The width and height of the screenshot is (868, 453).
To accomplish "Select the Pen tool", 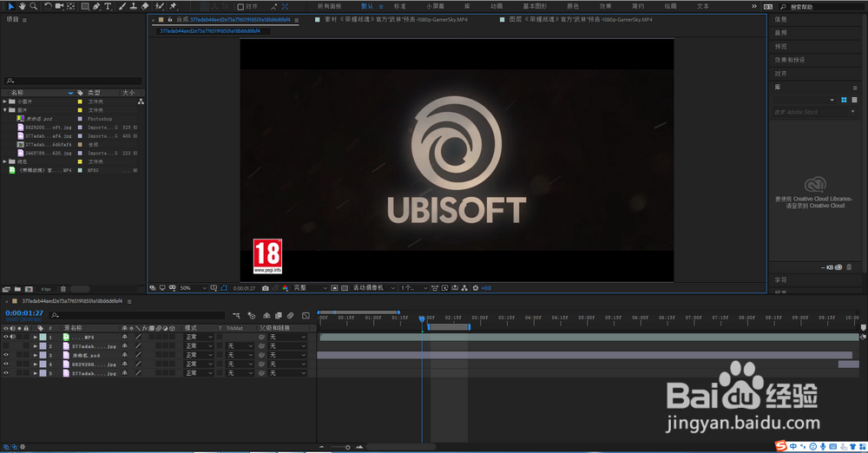I will 97,6.
